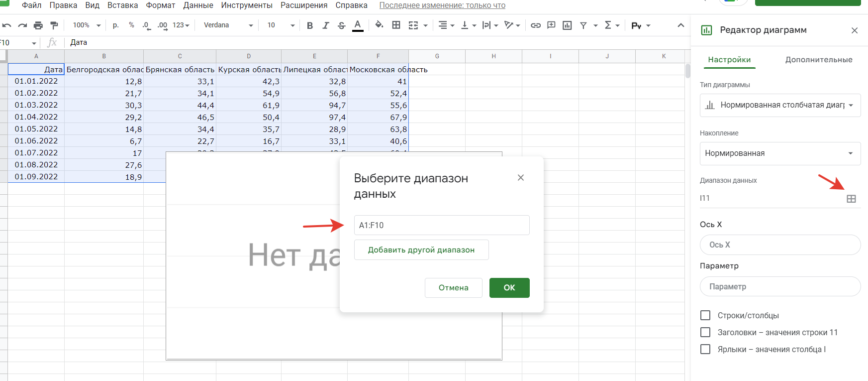Click the insert link icon

pos(535,25)
